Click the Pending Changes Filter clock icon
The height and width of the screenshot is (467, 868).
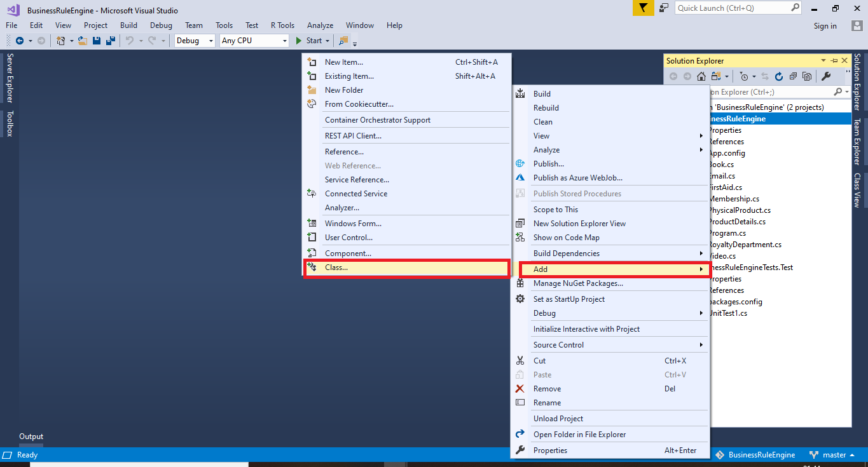pyautogui.click(x=743, y=76)
